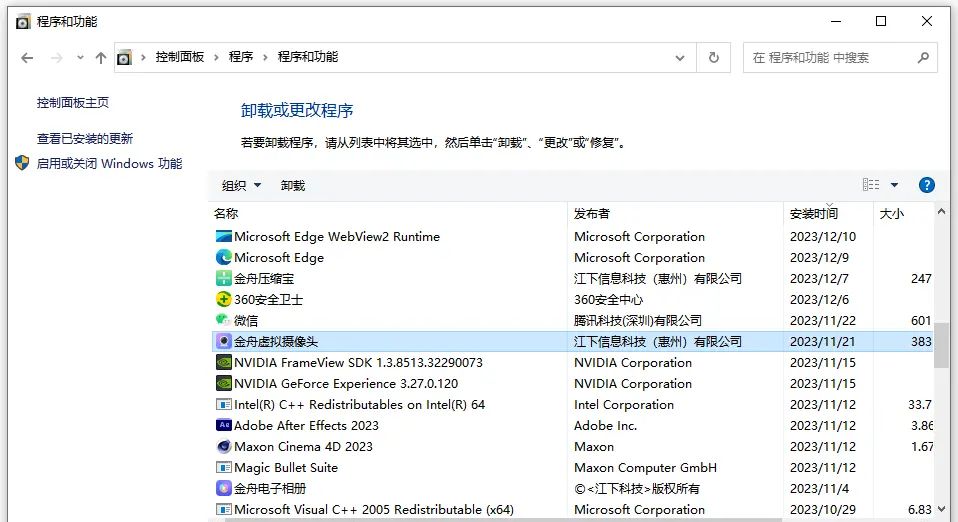Click the Adobe After Effects 2023 icon
958x522 pixels.
coord(224,425)
